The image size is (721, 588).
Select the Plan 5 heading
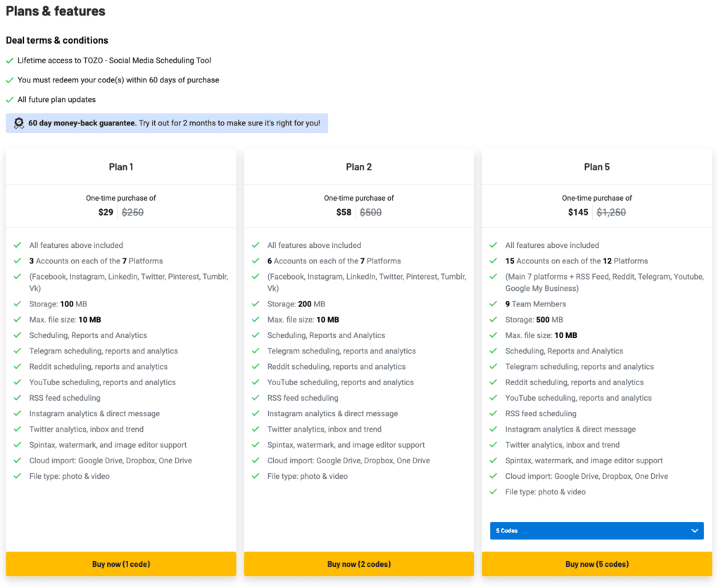(597, 167)
